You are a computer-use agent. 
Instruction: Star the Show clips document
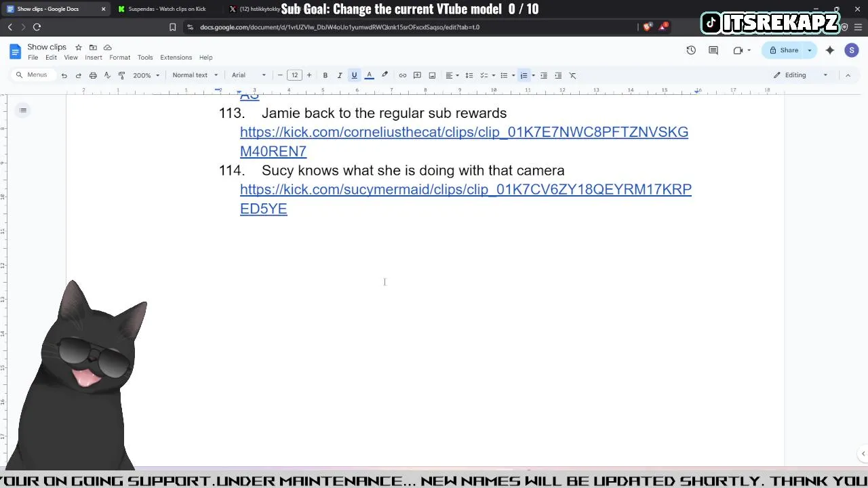[79, 47]
